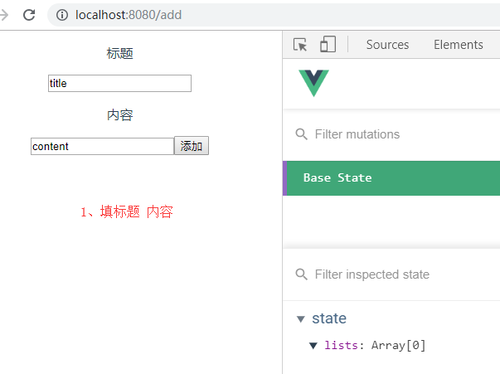Viewport: 500px width, 374px height.
Task: Activate the inspect element picker icon
Action: [x=300, y=45]
